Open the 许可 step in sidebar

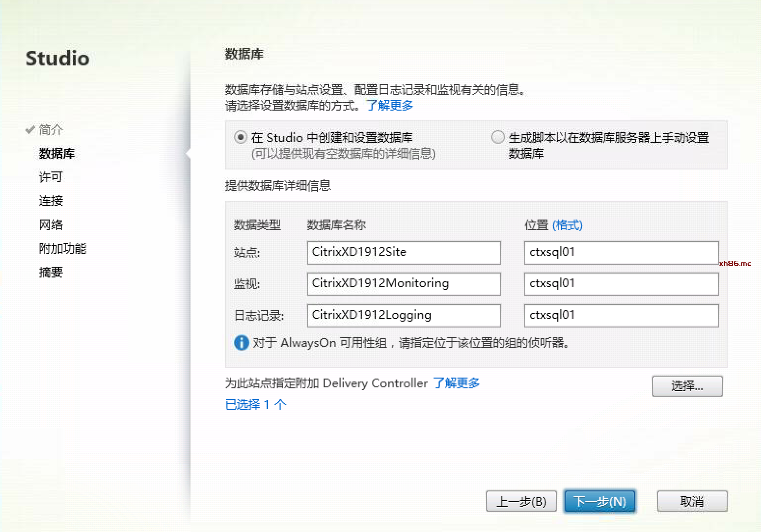pyautogui.click(x=51, y=177)
